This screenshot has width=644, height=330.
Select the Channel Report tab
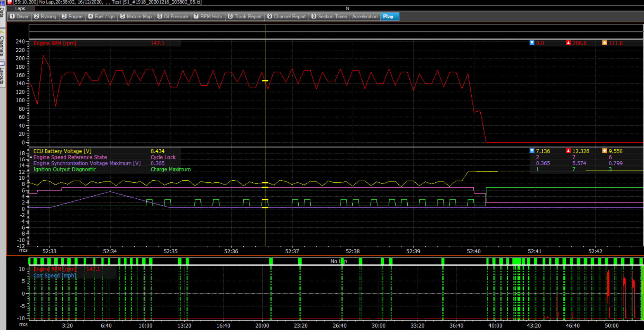pyautogui.click(x=287, y=17)
